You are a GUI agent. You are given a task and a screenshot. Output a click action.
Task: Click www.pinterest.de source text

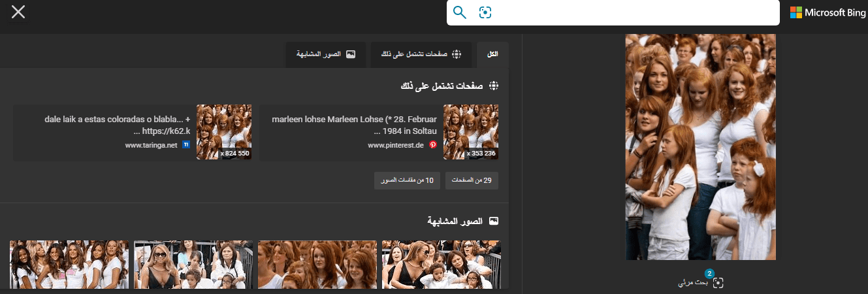(396, 145)
